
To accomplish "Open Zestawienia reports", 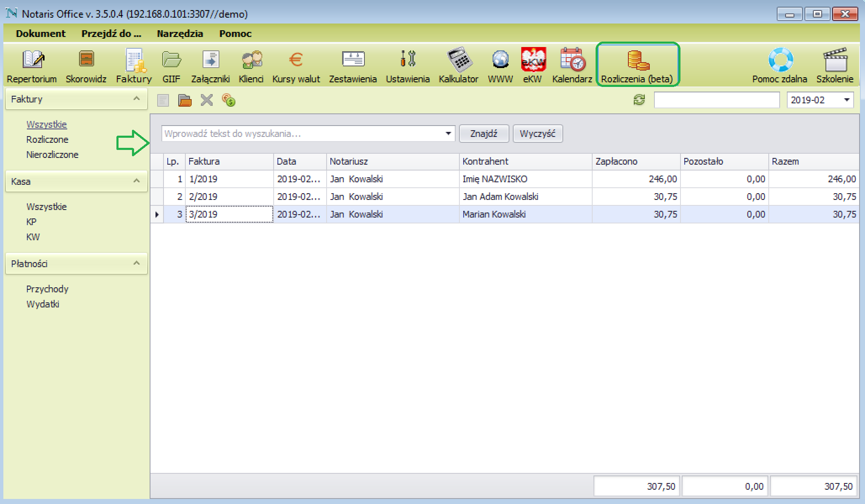I will pos(353,66).
